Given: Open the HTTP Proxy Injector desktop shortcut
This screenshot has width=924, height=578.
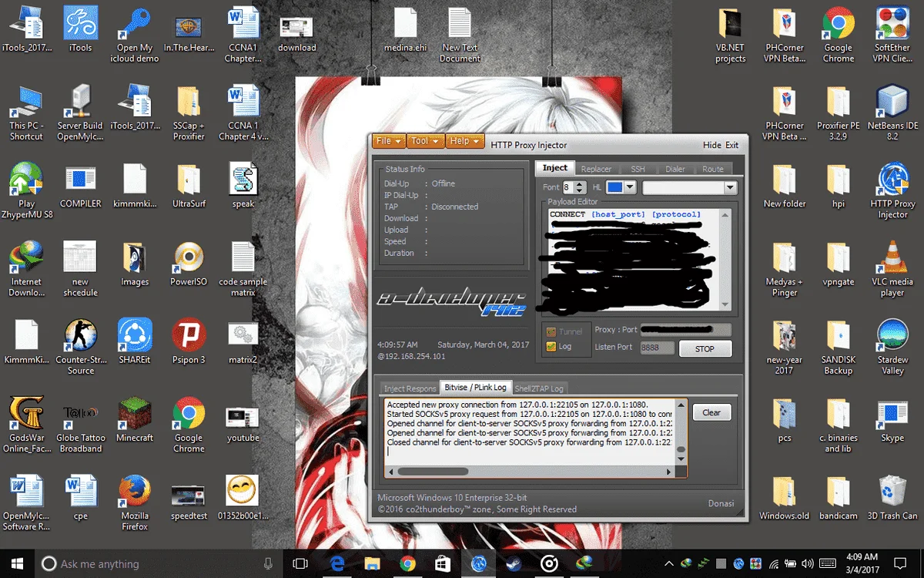Looking at the screenshot, I should pos(892,191).
